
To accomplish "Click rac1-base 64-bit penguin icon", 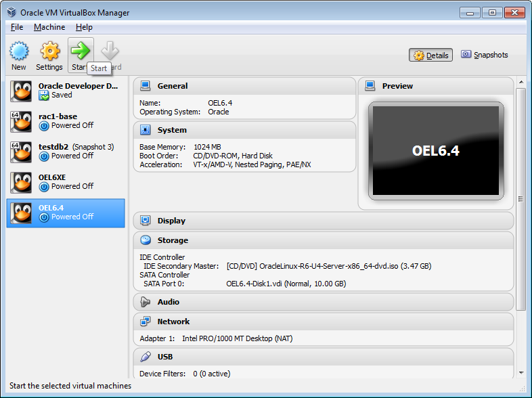I will coord(21,121).
